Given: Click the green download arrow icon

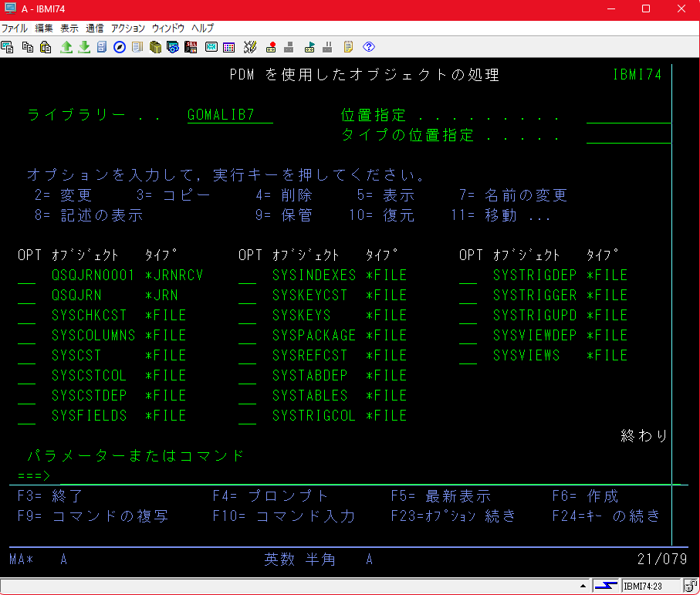Looking at the screenshot, I should [84, 47].
